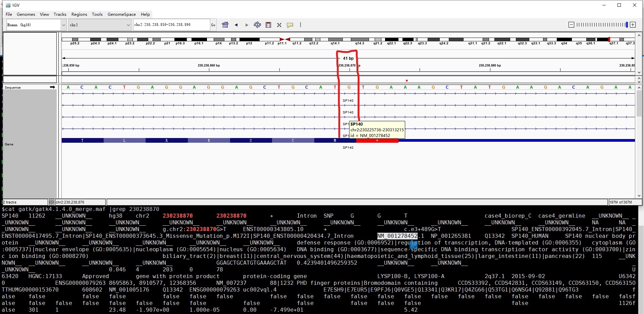Minimize the IGV window
The width and height of the screenshot is (644, 314).
tap(604, 5)
